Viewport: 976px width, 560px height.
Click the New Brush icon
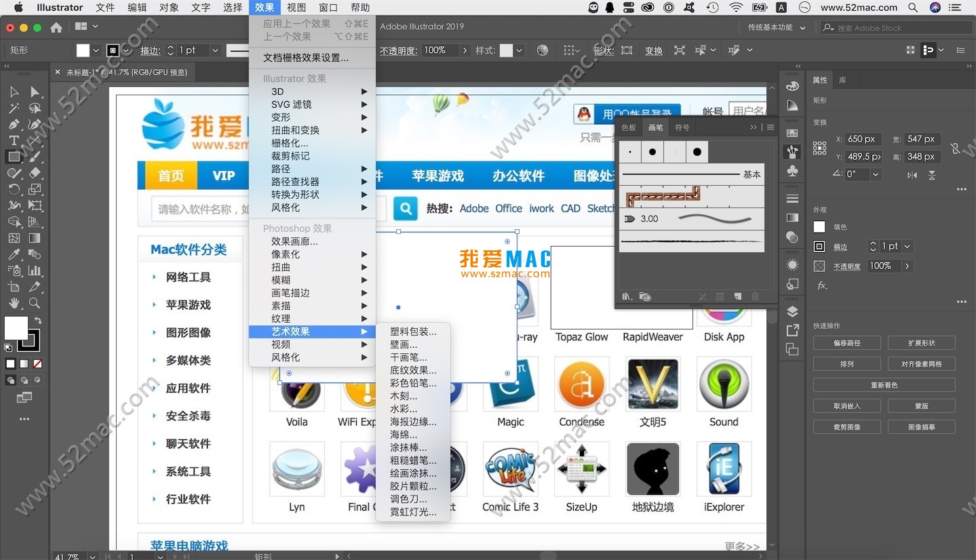point(738,296)
